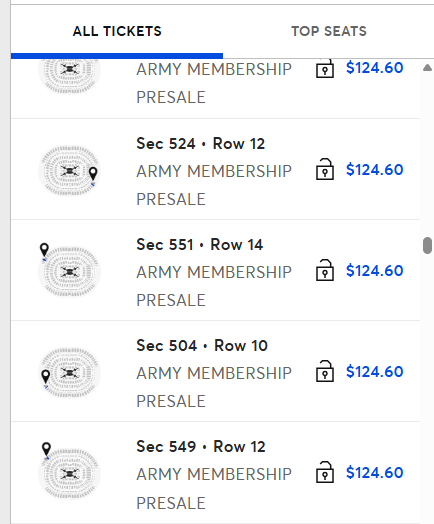
Task: Click the unlock icon for Sec 551
Action: click(x=325, y=270)
